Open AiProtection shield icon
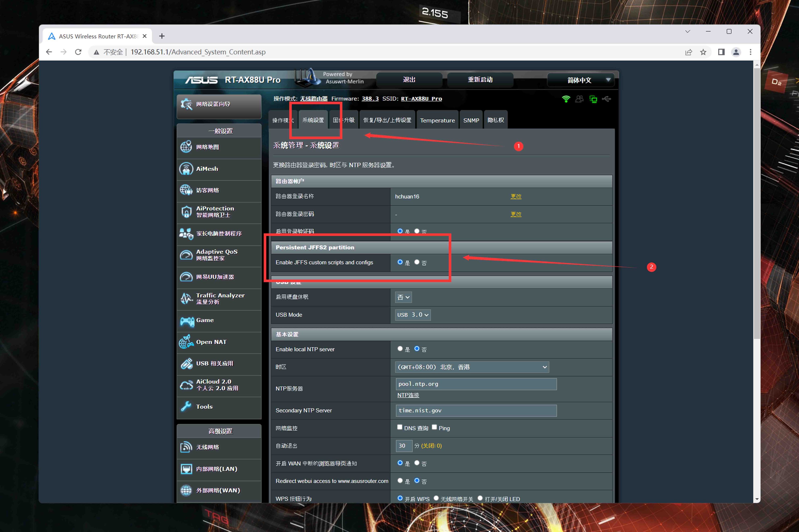The image size is (799, 532). click(186, 212)
